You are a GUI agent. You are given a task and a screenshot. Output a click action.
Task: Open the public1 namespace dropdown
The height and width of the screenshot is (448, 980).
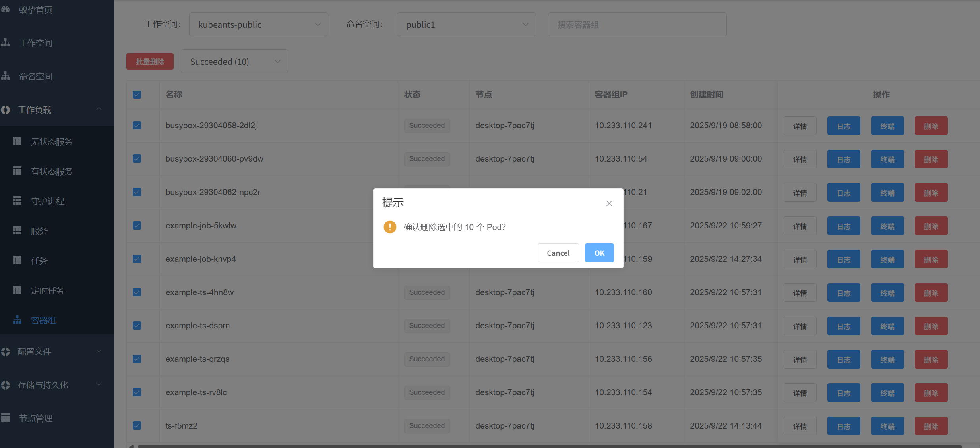(466, 24)
